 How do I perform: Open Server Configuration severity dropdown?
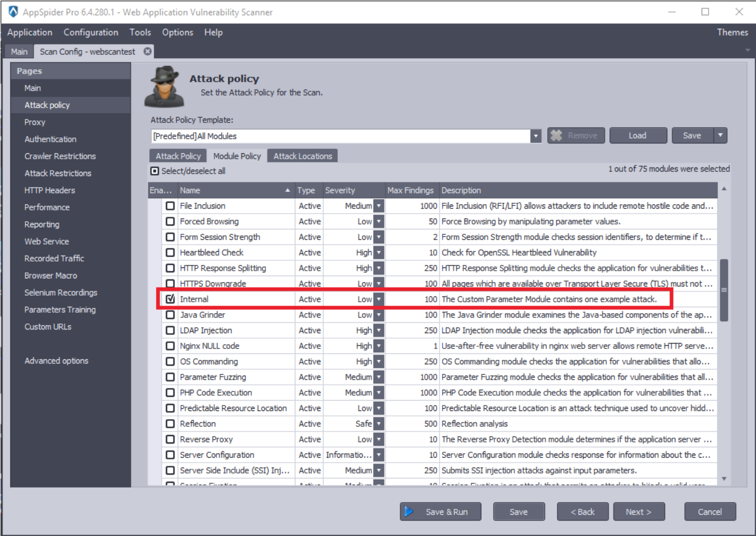379,455
